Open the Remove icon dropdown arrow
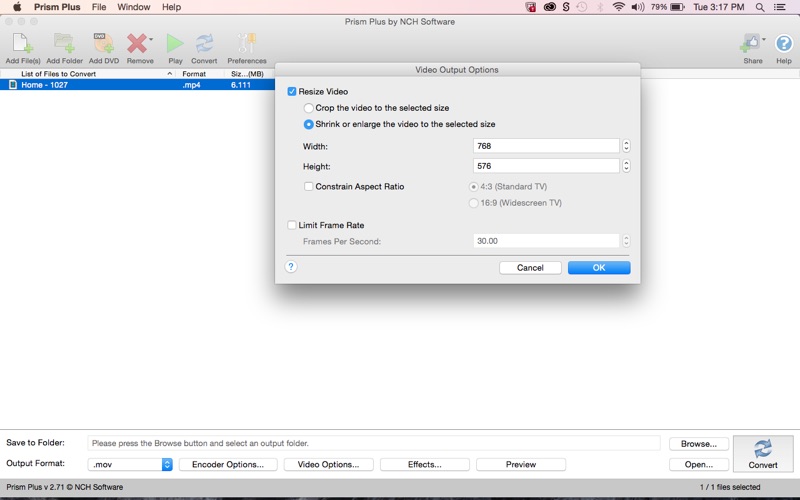The width and height of the screenshot is (800, 500). click(151, 39)
